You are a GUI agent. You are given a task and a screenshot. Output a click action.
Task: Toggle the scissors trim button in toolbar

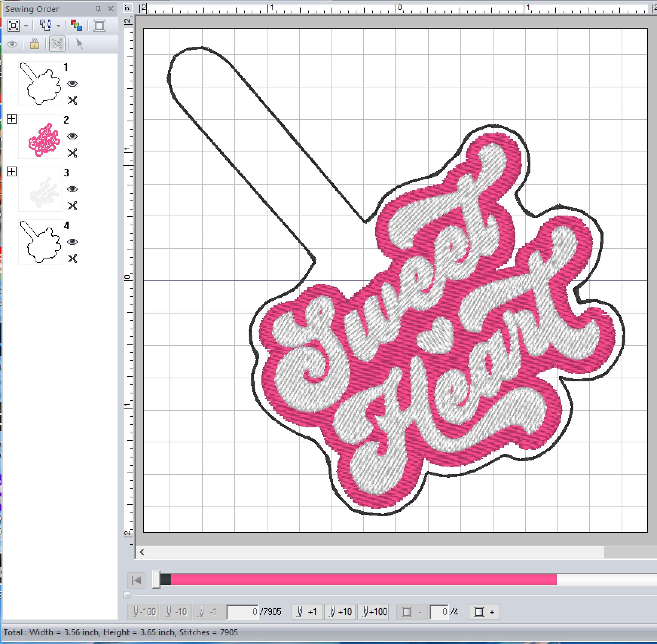click(57, 44)
